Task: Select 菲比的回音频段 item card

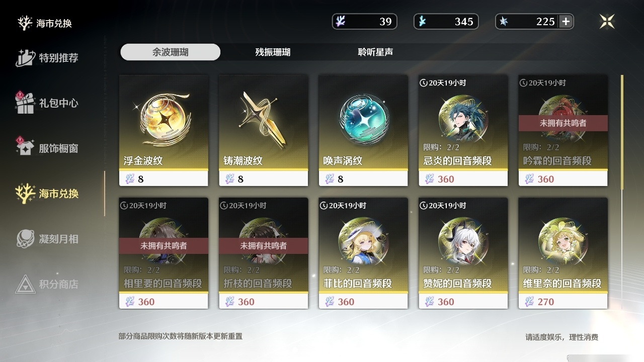Action: click(x=363, y=253)
